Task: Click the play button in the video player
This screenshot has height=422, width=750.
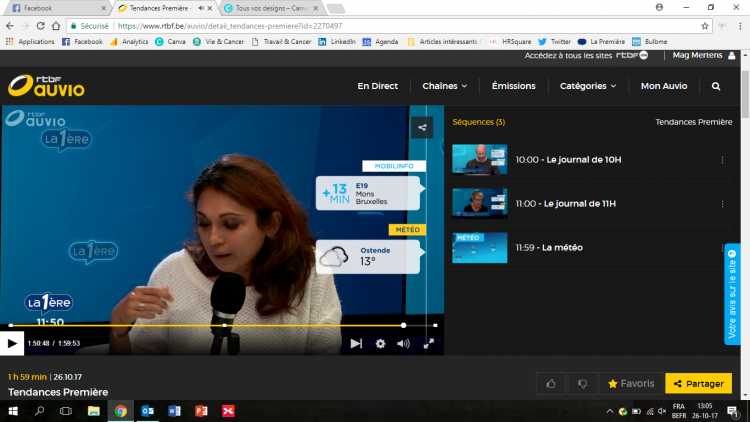Action: [12, 343]
